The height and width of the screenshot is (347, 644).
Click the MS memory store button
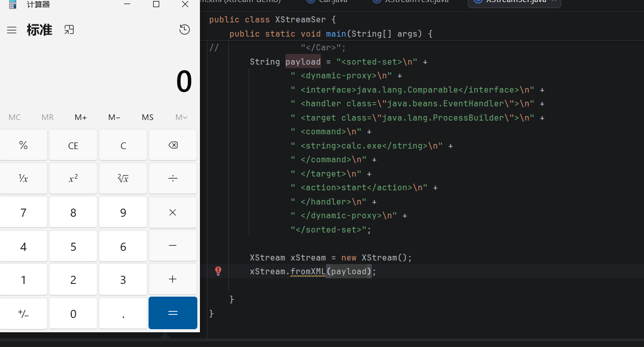pyautogui.click(x=148, y=117)
